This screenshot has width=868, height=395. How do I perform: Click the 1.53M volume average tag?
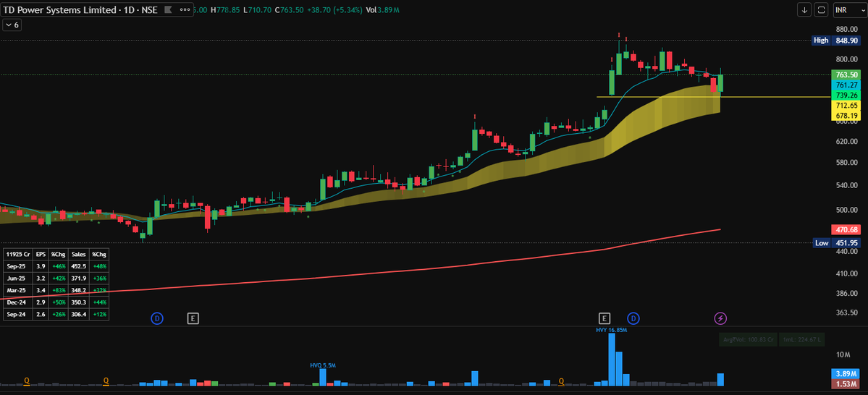click(x=846, y=384)
